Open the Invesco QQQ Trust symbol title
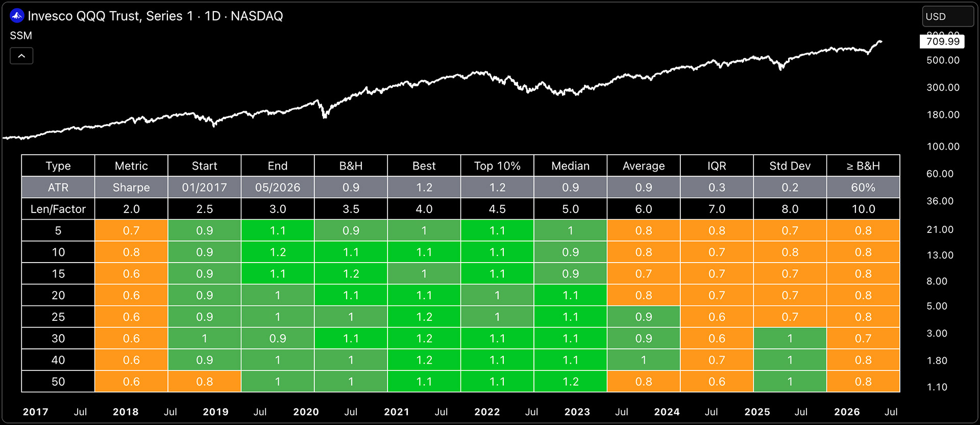The image size is (980, 425). (x=155, y=16)
